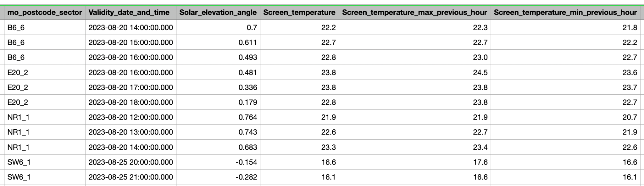Select the first B6_6 postcode cell
This screenshot has width=644, height=186.
(45, 28)
